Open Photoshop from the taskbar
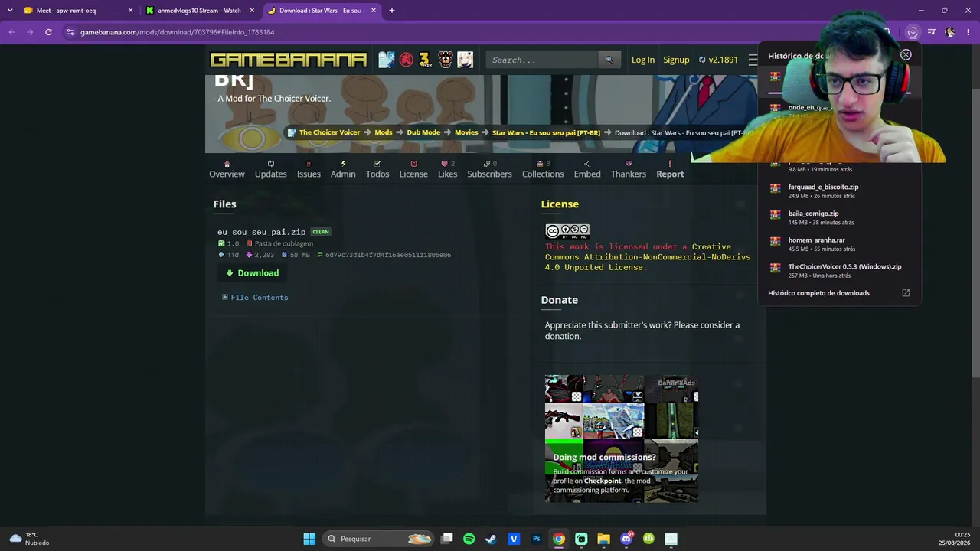 click(x=536, y=539)
